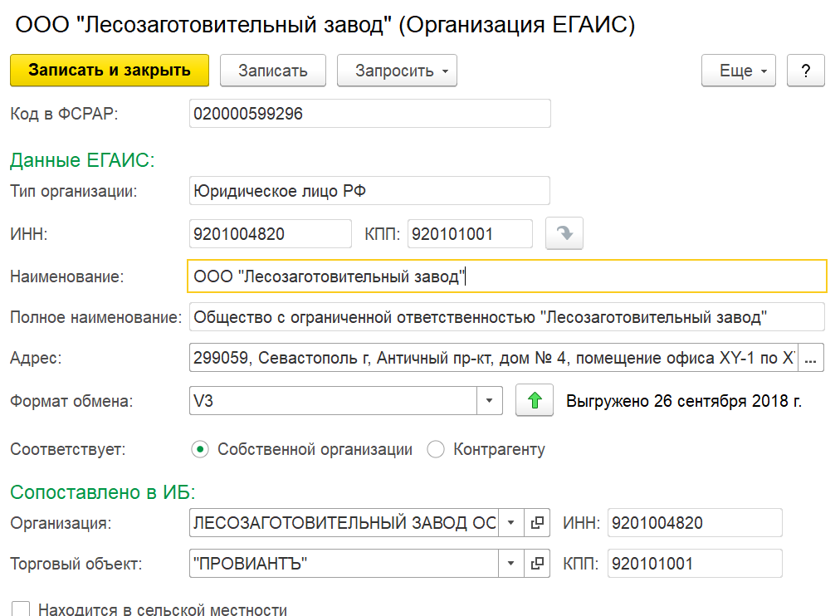Viewport: 840px width, 616px height.
Task: Open the Еще menu
Action: (739, 71)
